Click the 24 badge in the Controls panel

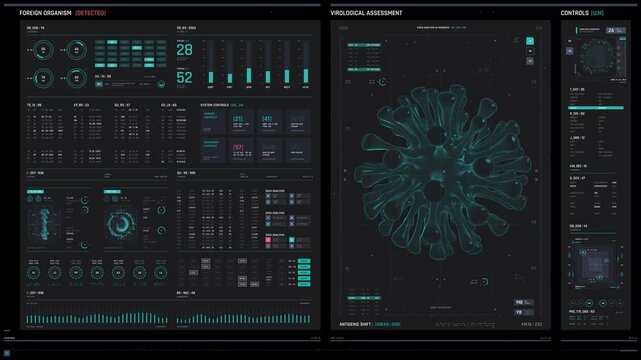[x=616, y=30]
